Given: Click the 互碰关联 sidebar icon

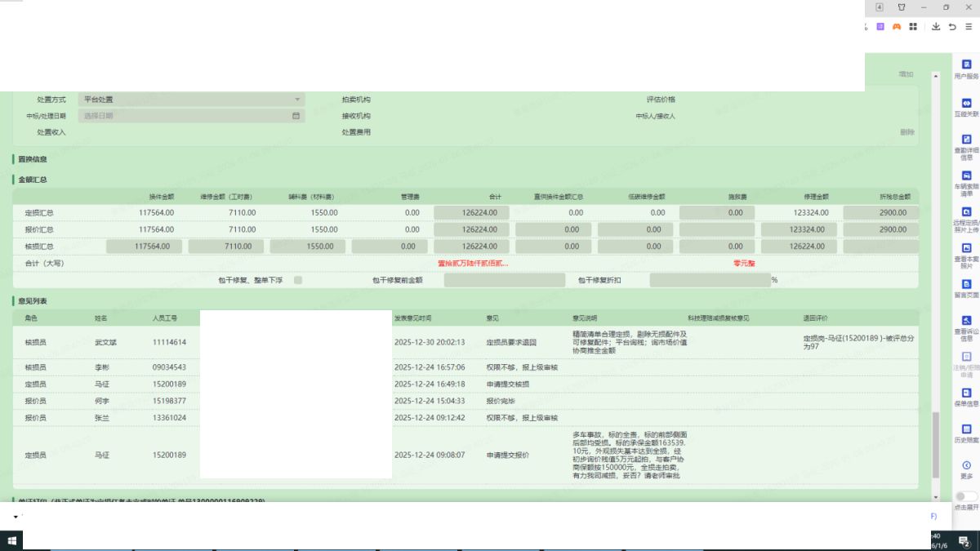Looking at the screenshot, I should pos(966,104).
